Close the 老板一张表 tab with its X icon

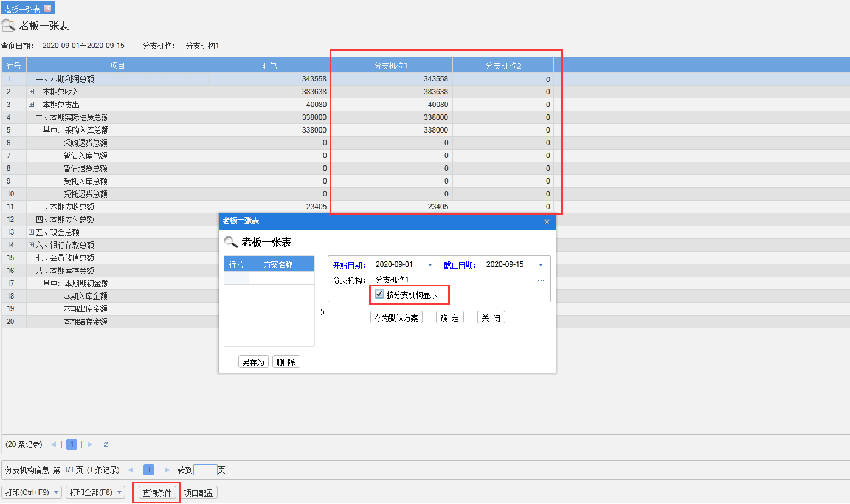pos(48,8)
